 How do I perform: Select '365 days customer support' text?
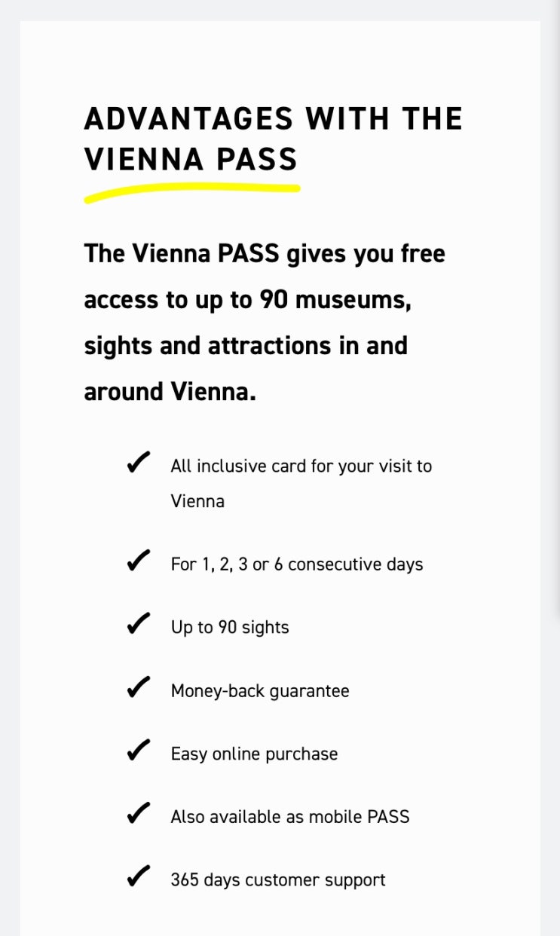pos(278,880)
